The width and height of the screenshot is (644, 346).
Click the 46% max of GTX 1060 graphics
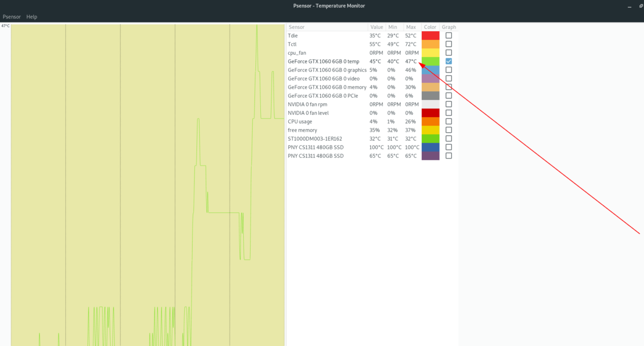411,70
